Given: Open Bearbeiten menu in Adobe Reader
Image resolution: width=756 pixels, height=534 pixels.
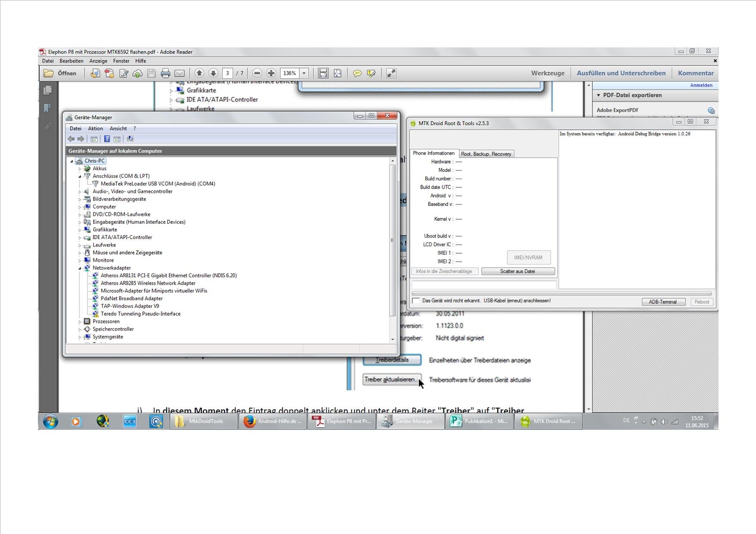Looking at the screenshot, I should tap(72, 61).
